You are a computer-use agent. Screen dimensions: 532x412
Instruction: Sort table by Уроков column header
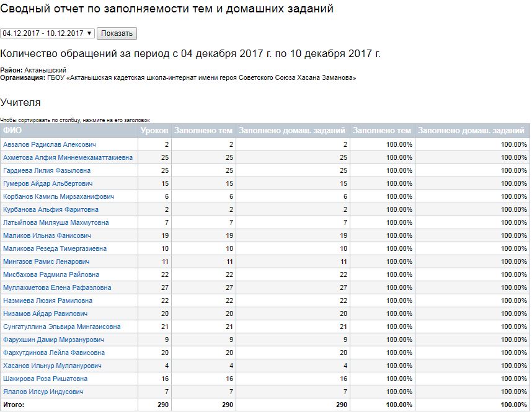154,131
